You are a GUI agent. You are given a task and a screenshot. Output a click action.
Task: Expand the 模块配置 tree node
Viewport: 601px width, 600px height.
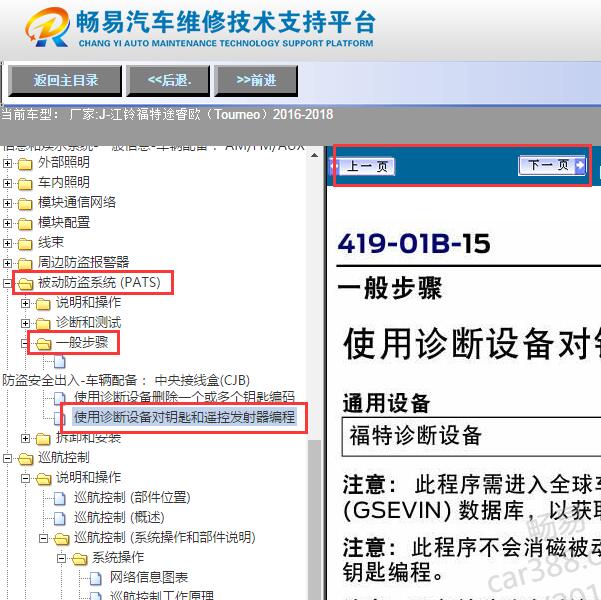coord(7,223)
